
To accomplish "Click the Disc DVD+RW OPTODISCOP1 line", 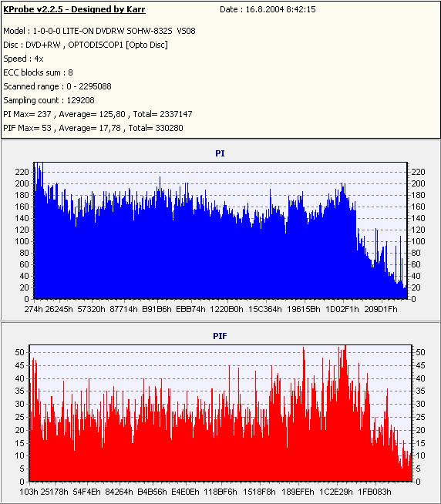I will point(86,45).
